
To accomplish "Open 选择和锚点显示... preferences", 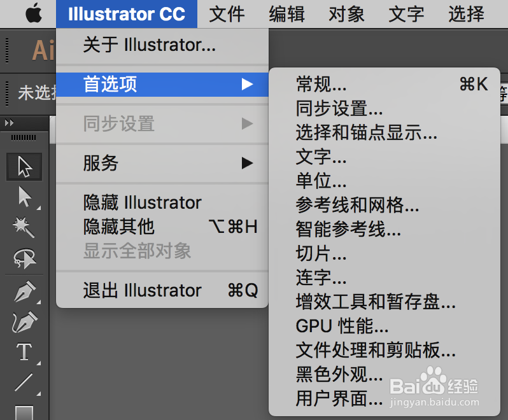I will click(385, 132).
